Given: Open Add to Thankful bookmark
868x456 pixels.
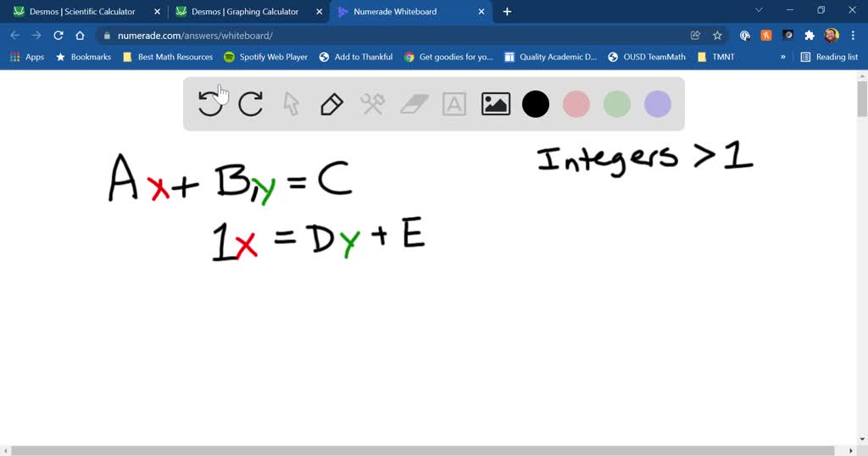Looking at the screenshot, I should coord(356,57).
